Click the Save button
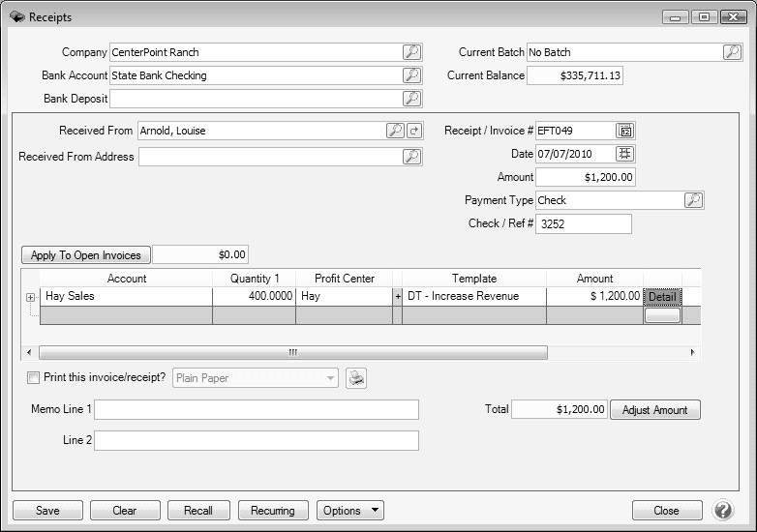 tap(47, 511)
